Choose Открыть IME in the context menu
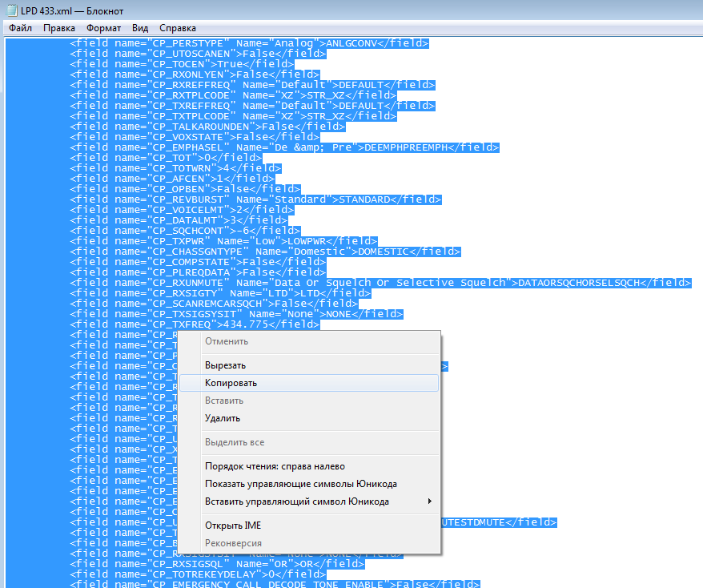Image resolution: width=703 pixels, height=588 pixels. coord(309,526)
